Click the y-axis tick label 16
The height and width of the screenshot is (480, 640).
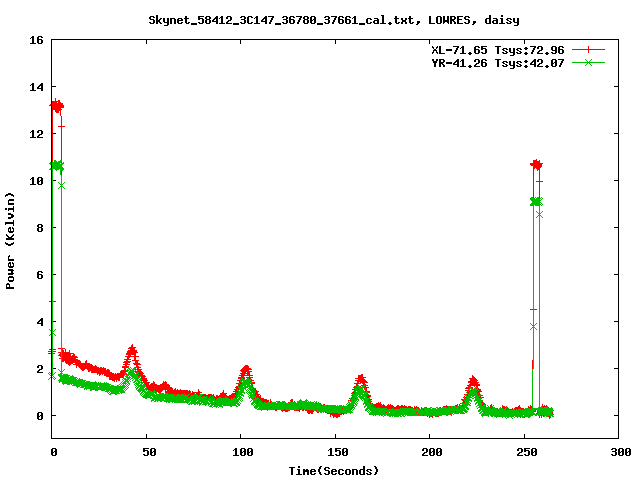(36, 40)
